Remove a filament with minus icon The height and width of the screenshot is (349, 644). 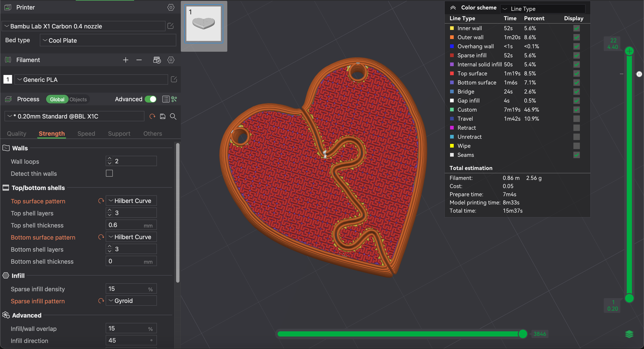139,60
